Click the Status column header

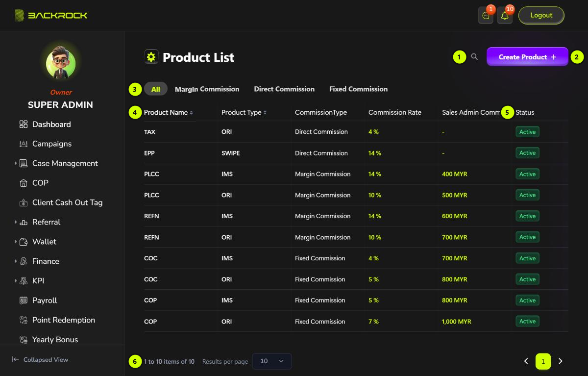[x=525, y=113]
